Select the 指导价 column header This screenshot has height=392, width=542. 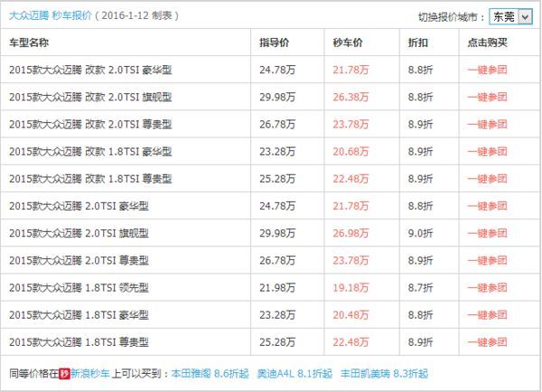[274, 42]
